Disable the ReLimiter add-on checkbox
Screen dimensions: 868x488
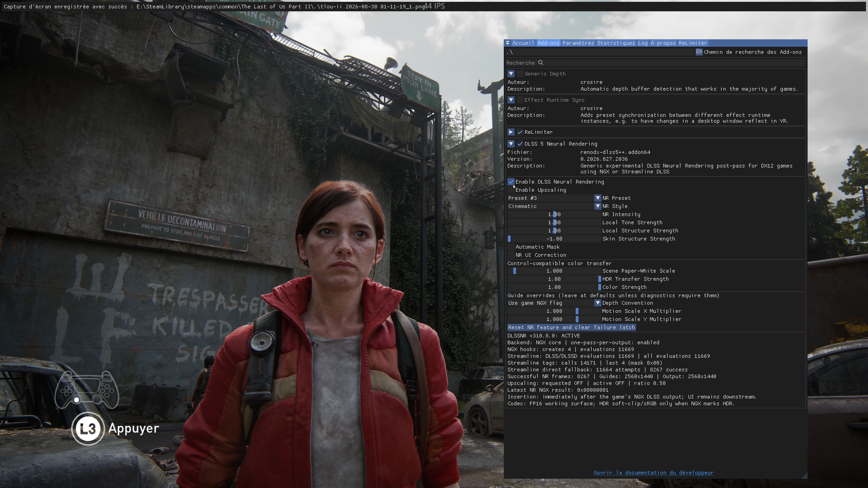(x=520, y=132)
